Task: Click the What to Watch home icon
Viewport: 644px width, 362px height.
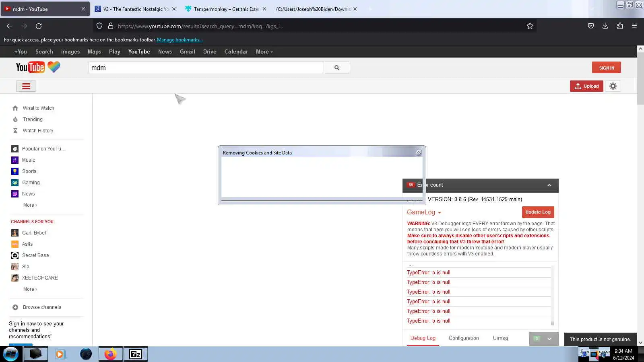Action: 15,108
